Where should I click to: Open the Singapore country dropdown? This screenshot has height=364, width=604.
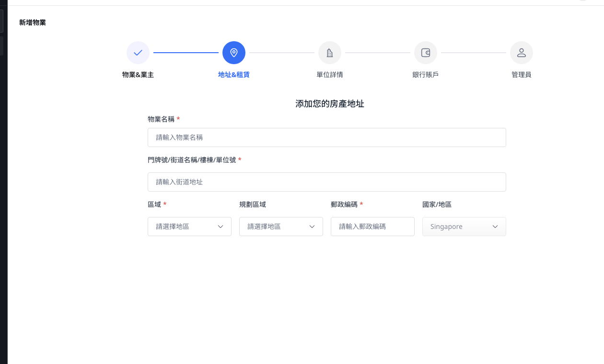point(464,227)
